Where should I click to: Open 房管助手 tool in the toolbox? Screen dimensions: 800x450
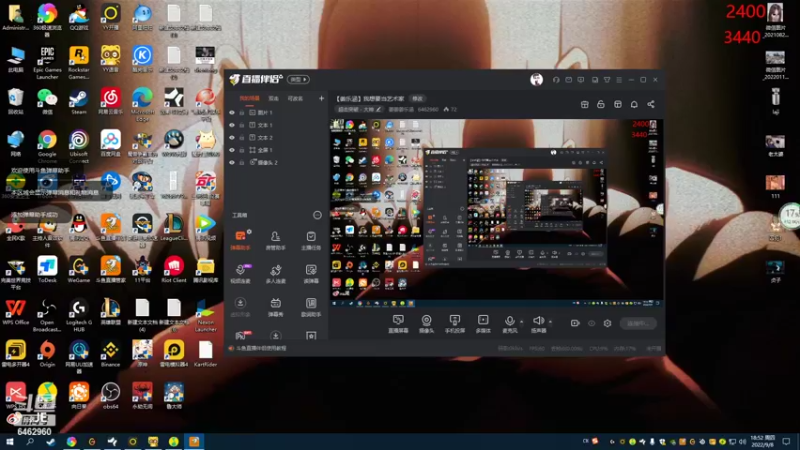(x=276, y=240)
